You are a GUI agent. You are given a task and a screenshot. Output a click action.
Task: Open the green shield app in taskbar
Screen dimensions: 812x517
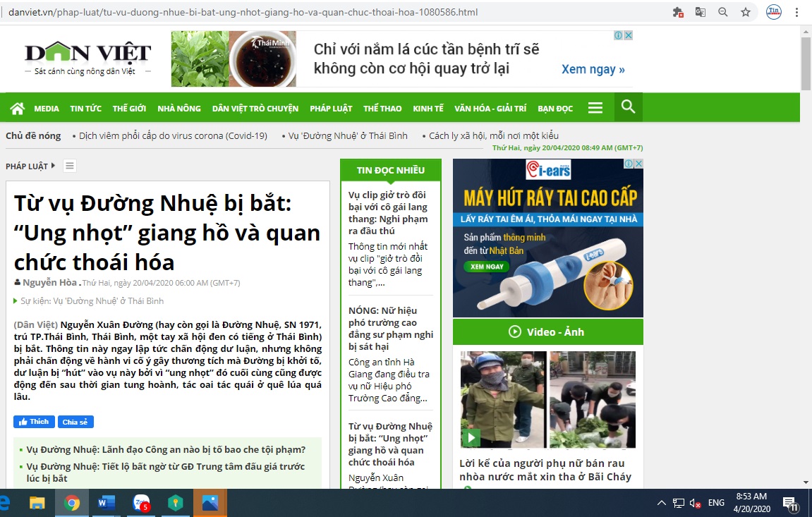176,502
